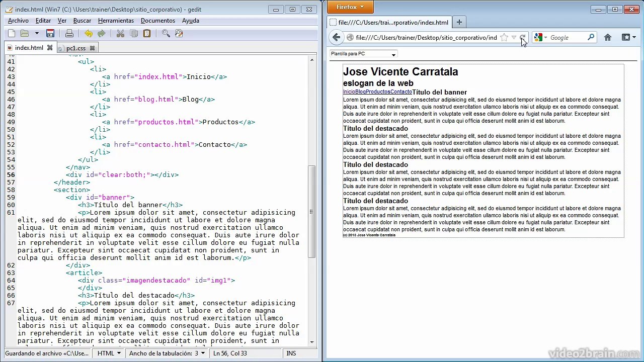
Task: Click the site identity globe icon
Action: [350, 38]
